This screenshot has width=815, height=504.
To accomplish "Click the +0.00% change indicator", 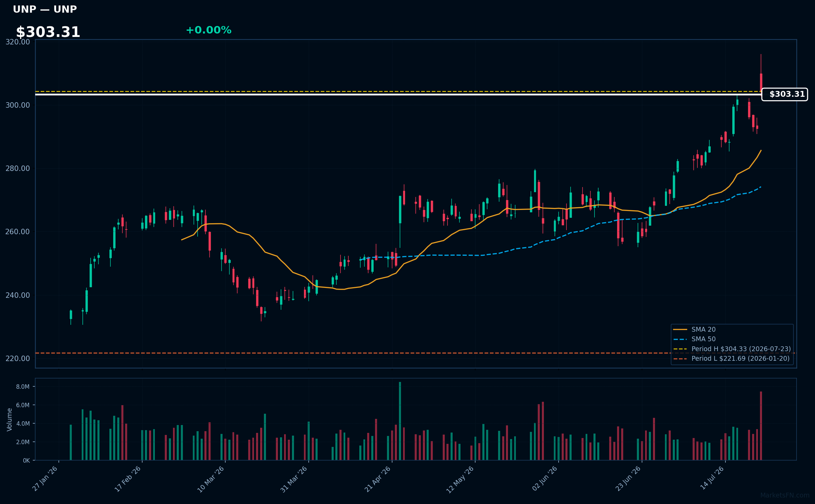I will coord(209,30).
